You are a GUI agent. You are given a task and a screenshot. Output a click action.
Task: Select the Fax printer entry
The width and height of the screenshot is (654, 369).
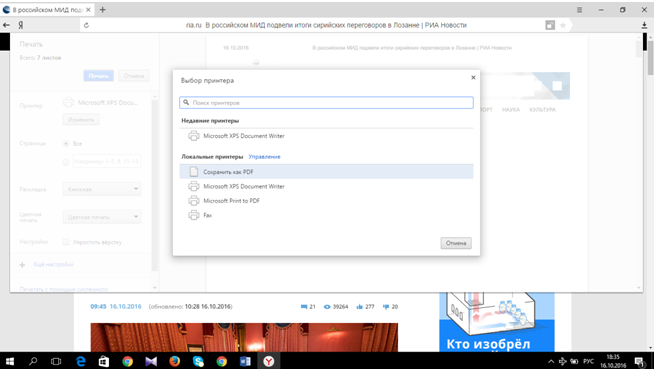[x=326, y=215]
